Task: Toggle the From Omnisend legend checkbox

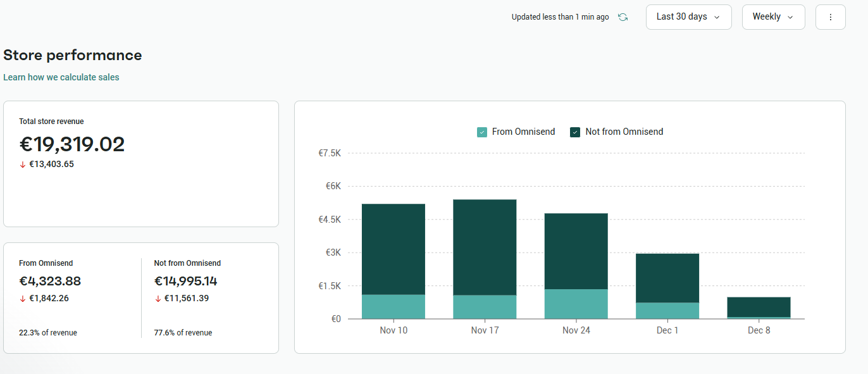Action: point(482,132)
